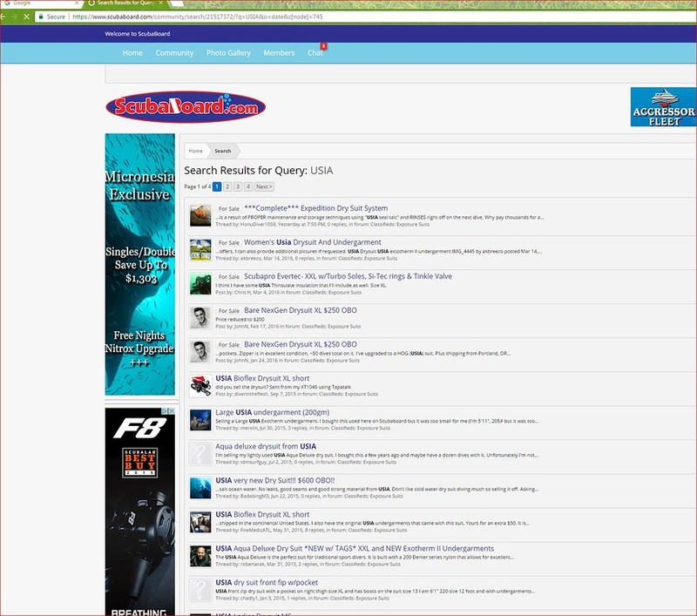The image size is (697, 616).
Task: Click Chris H's avatar on Scubapro Evertec result
Action: 200,283
